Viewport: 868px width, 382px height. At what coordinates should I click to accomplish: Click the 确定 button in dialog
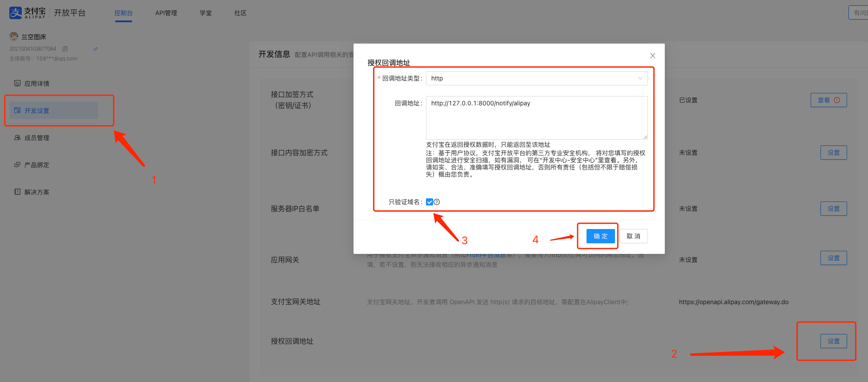(x=601, y=236)
